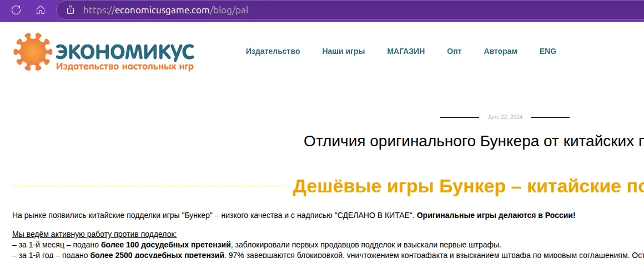Click the 'Издательство настольных игр' tagline

click(124, 66)
